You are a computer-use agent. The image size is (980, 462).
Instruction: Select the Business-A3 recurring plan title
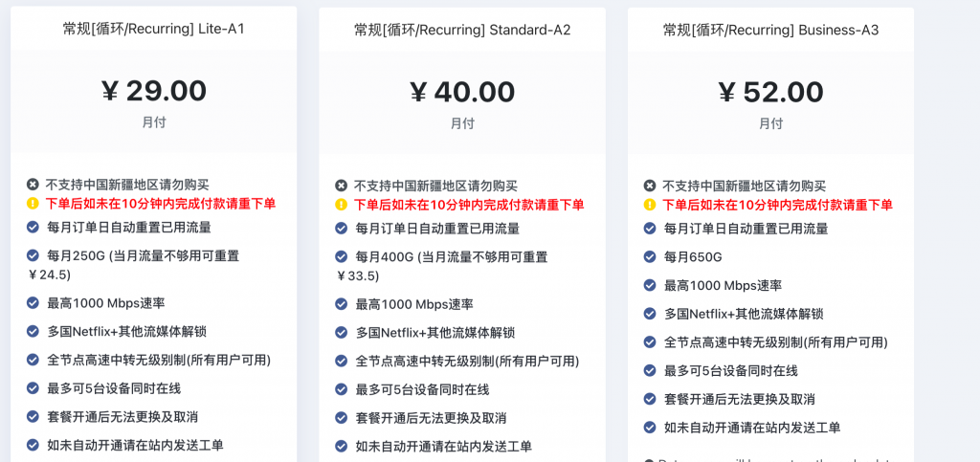770,30
